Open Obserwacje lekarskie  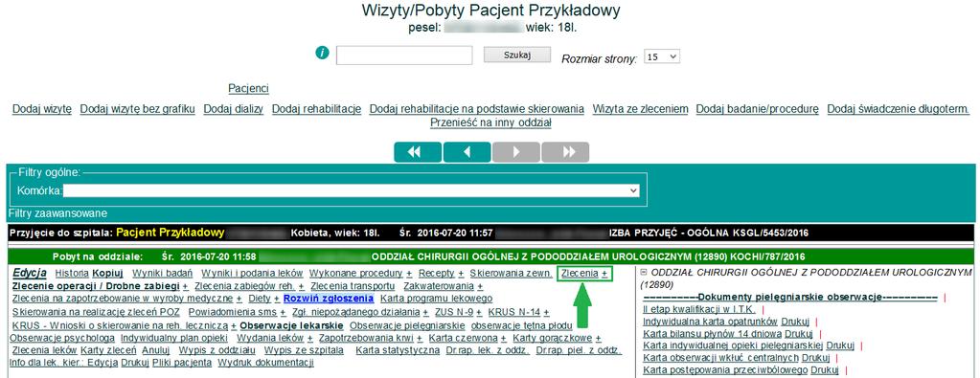pyautogui.click(x=291, y=325)
